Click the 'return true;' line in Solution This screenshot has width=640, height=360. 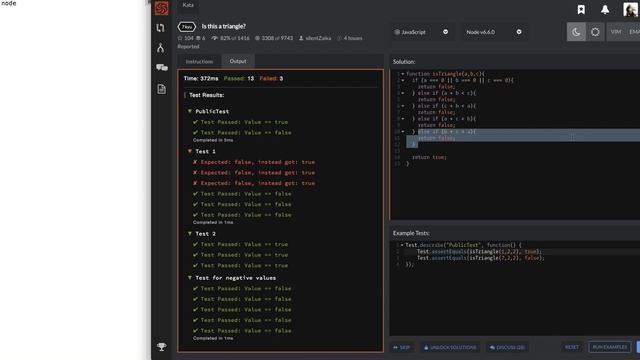point(429,157)
